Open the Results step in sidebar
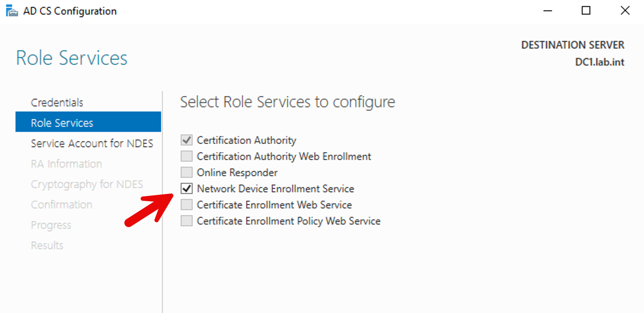 pos(47,245)
